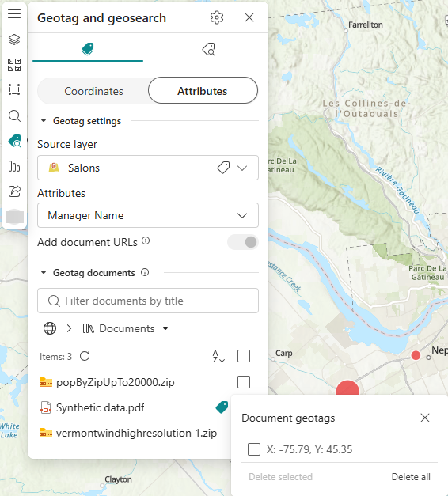This screenshot has width=448, height=496.
Task: Select the Attributes mode
Action: pyautogui.click(x=203, y=91)
